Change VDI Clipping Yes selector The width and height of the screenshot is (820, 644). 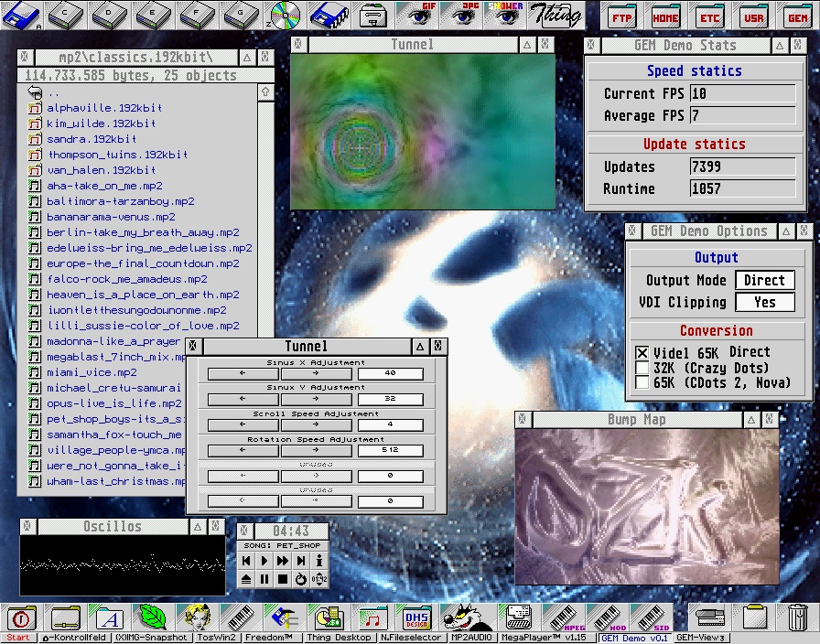(x=764, y=302)
